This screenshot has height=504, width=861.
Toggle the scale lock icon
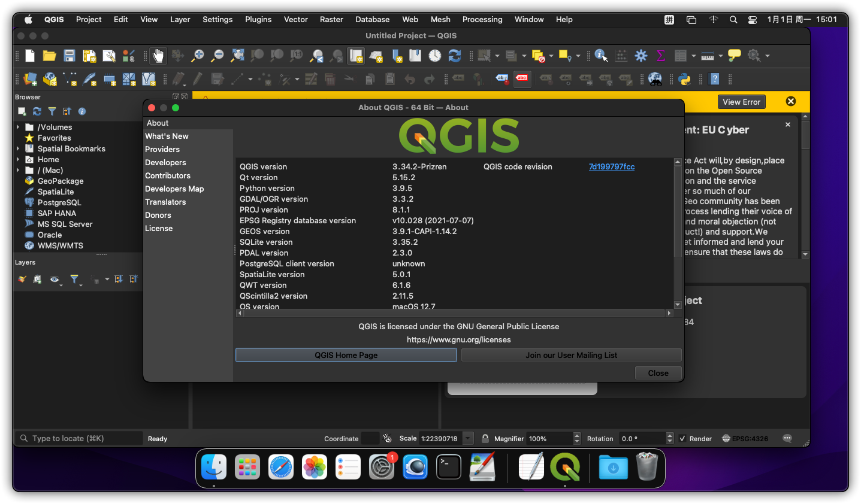click(485, 439)
